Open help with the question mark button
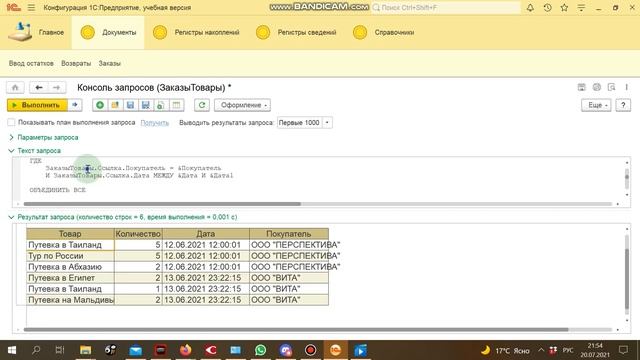640x360 pixels. (x=623, y=105)
